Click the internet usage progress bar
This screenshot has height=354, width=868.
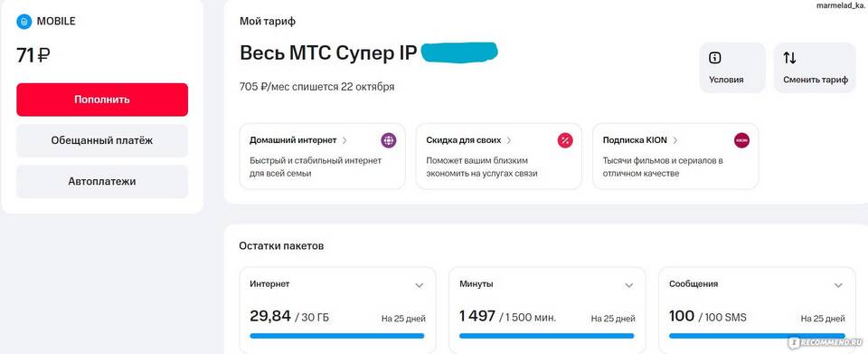point(337,336)
